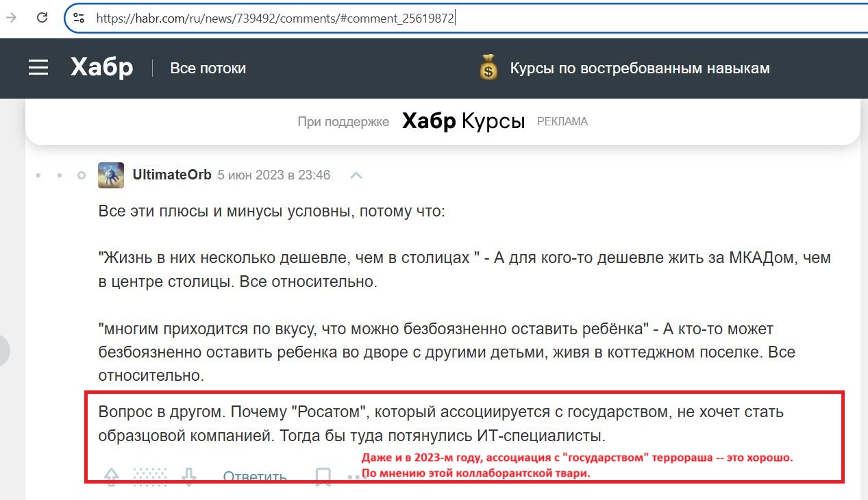Reload the page with refresh icon
Viewport: 868px width, 500px height.
point(42,18)
